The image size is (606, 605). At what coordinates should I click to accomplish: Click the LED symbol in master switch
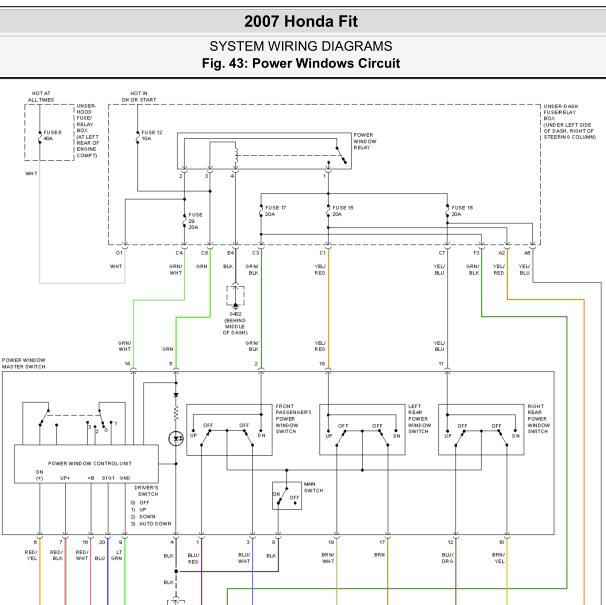coord(176,439)
